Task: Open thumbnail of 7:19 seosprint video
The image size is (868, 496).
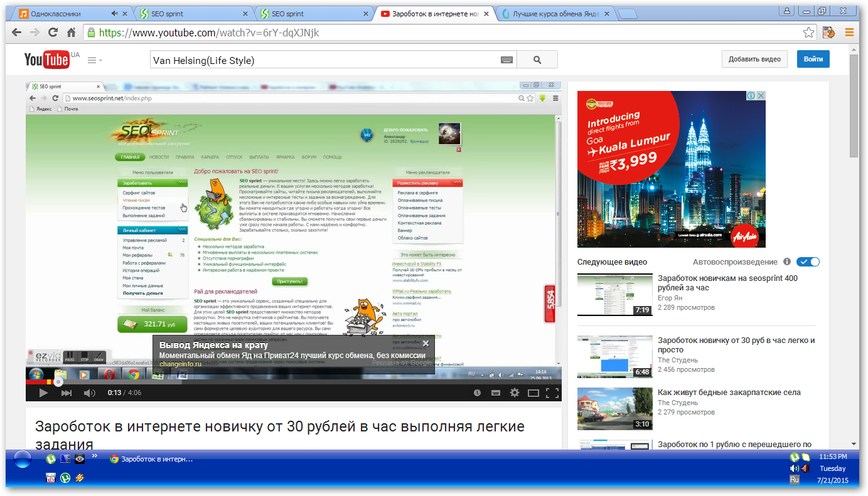Action: coord(615,295)
